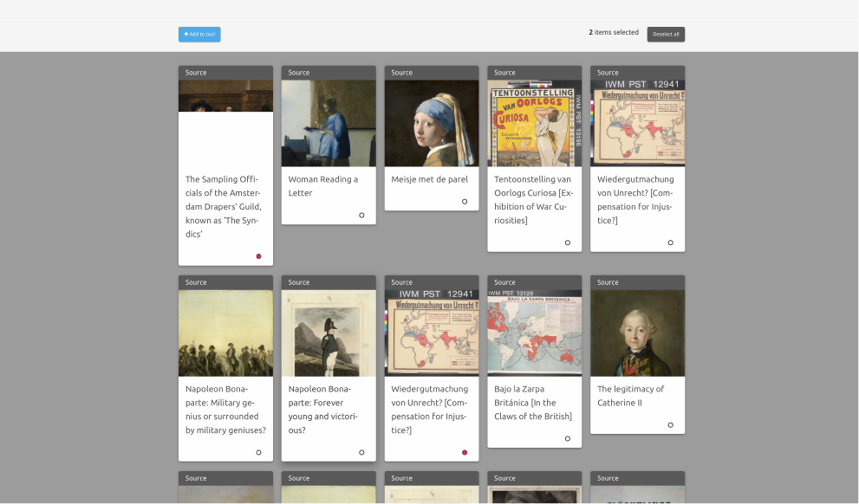The image size is (859, 504).
Task: Click the Deselect all button
Action: (x=666, y=35)
